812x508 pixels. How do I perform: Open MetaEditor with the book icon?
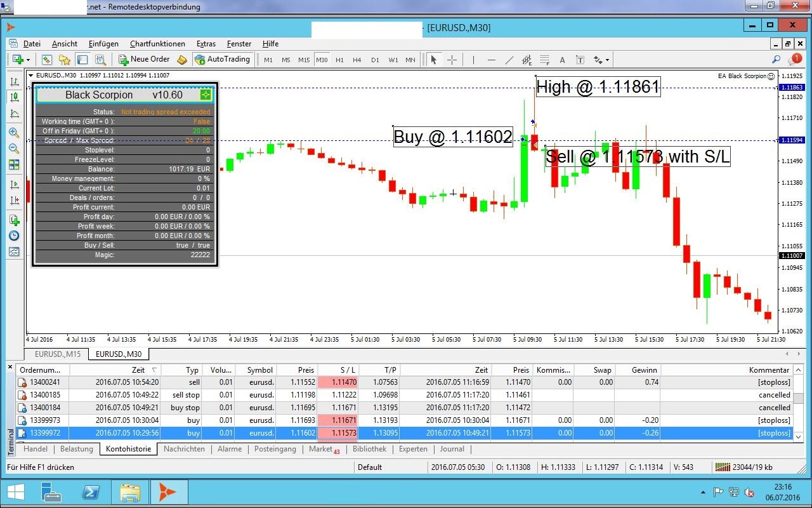coord(182,60)
